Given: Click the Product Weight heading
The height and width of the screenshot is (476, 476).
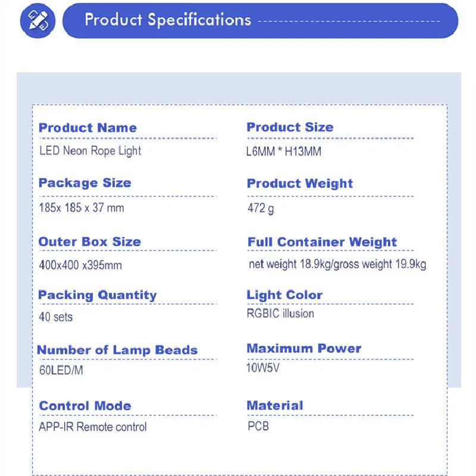Looking at the screenshot, I should tap(300, 184).
